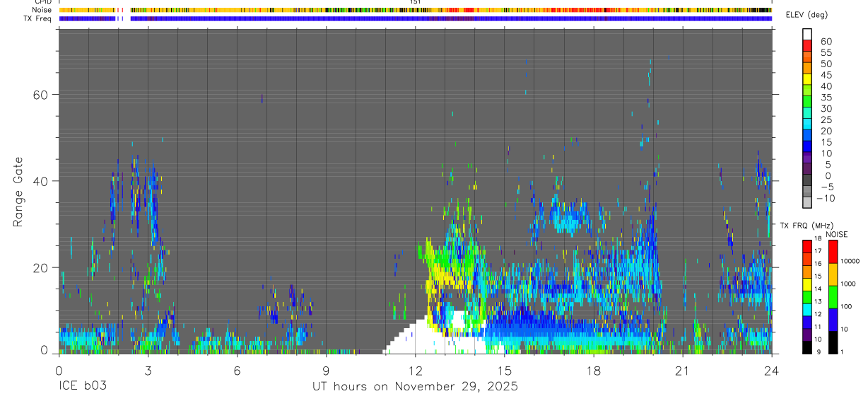Select hour 18 on the UT axis
This screenshot has width=868, height=401.
[594, 370]
